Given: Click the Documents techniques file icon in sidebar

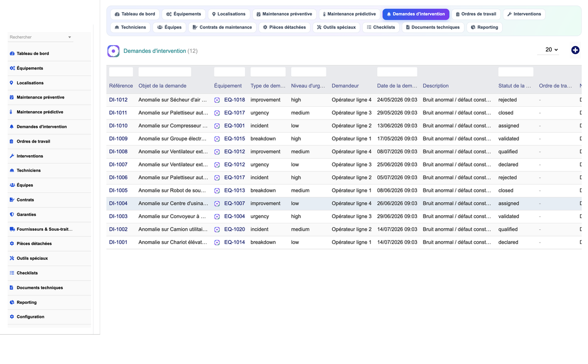Looking at the screenshot, I should pyautogui.click(x=12, y=288).
